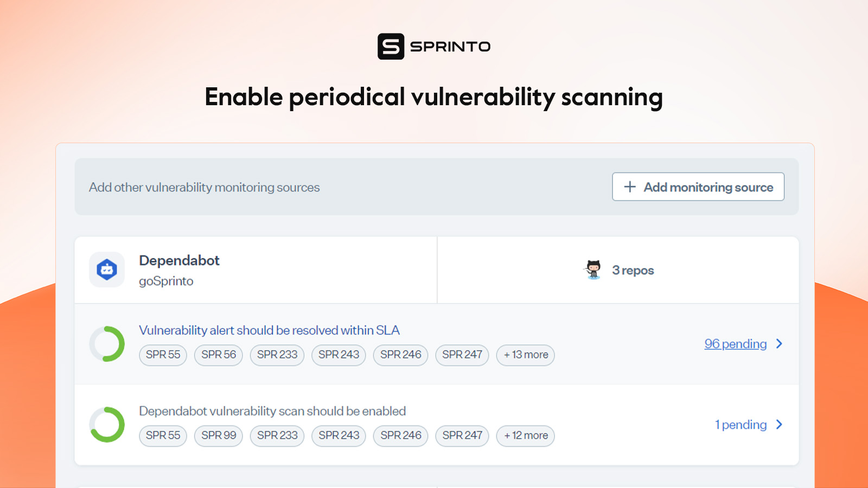Click progress ring for Dependabot scan check

[x=107, y=425]
